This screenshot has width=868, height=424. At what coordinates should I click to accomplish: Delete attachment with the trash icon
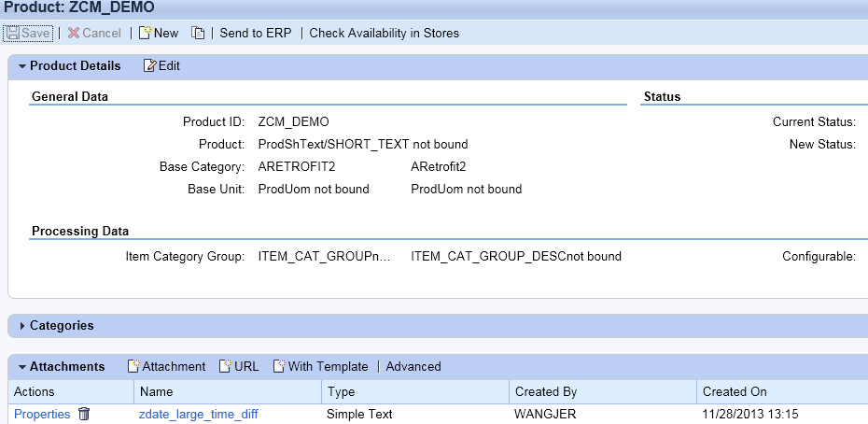[x=84, y=414]
